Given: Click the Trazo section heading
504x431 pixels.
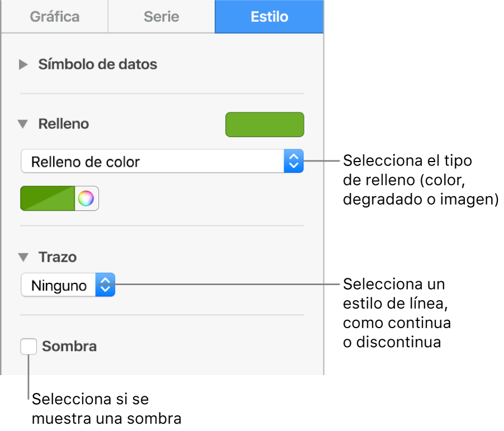Looking at the screenshot, I should pos(58,258).
